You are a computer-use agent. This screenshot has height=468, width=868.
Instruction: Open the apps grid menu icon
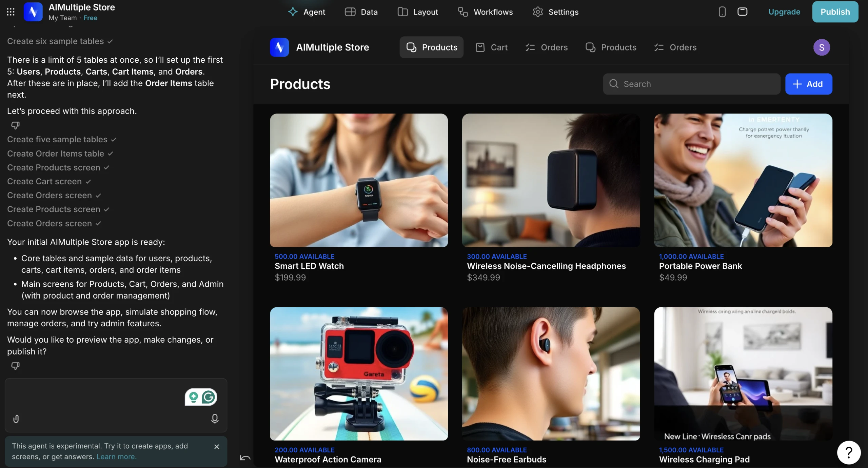point(11,12)
